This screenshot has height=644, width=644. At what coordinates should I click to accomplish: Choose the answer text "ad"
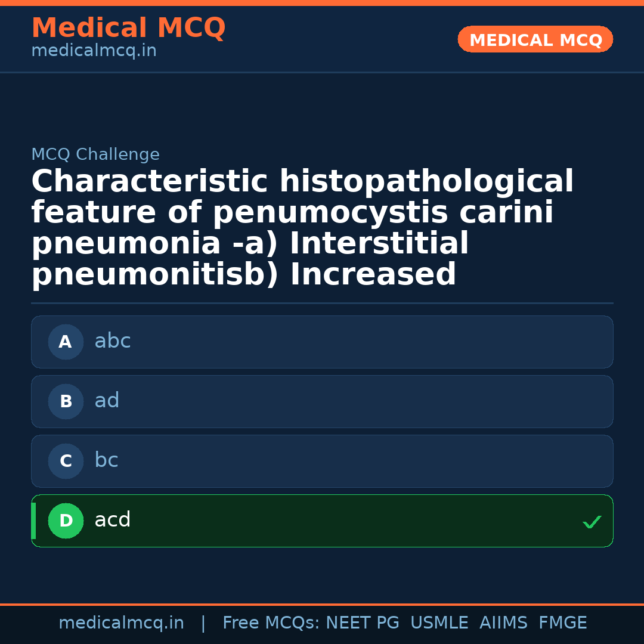click(x=107, y=401)
